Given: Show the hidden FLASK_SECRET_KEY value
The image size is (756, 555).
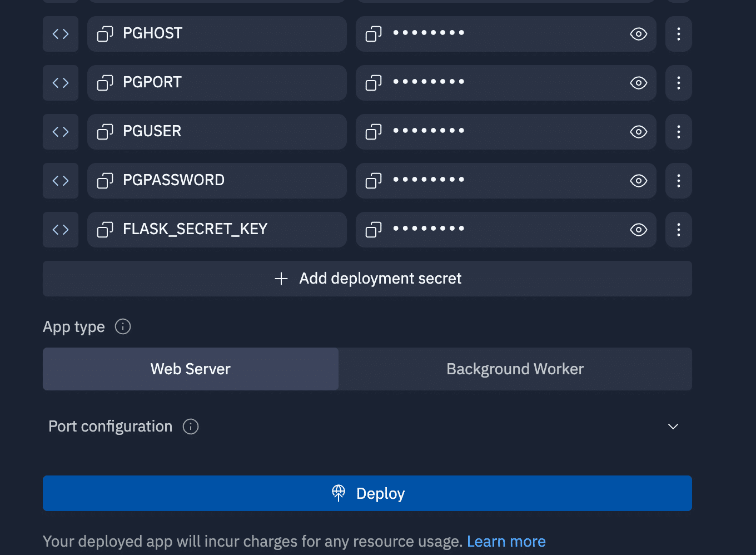Looking at the screenshot, I should pos(638,230).
